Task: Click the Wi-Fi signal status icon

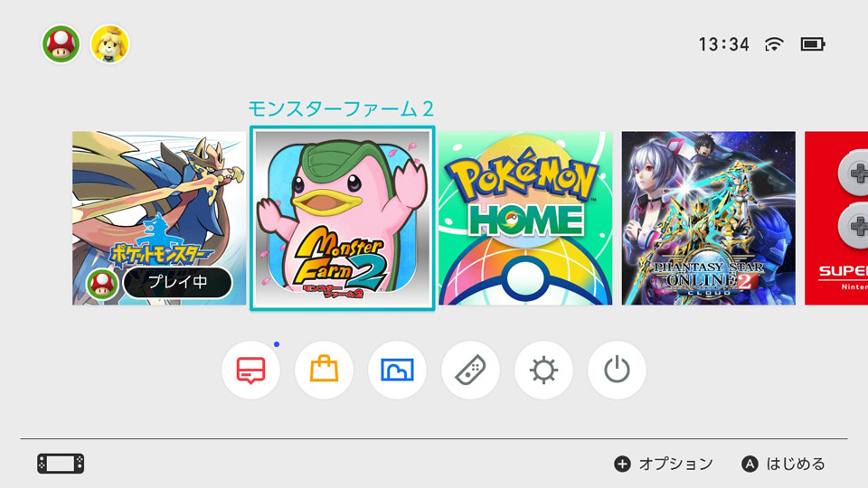Action: point(774,43)
